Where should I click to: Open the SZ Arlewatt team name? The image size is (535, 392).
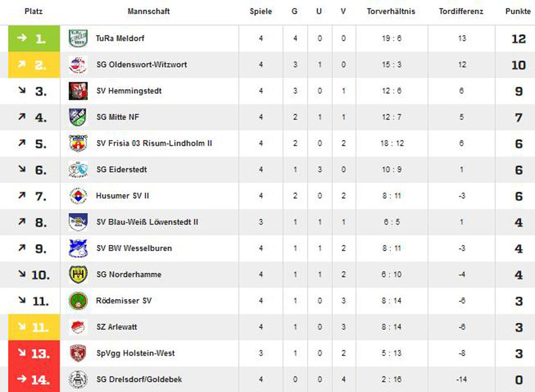(117, 327)
